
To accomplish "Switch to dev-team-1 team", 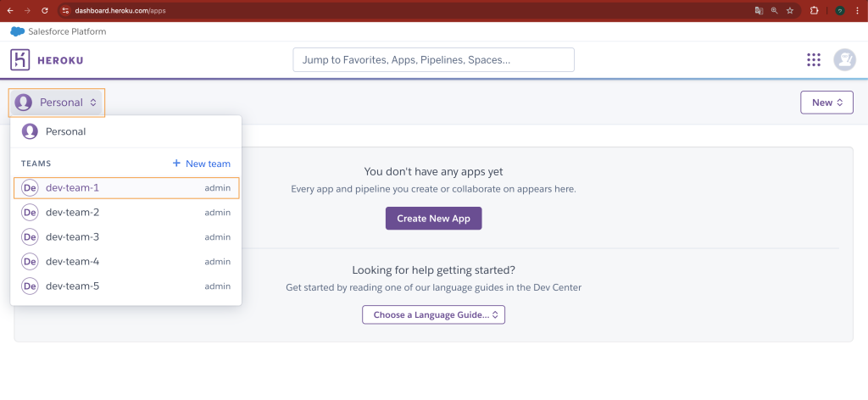I will click(x=72, y=187).
